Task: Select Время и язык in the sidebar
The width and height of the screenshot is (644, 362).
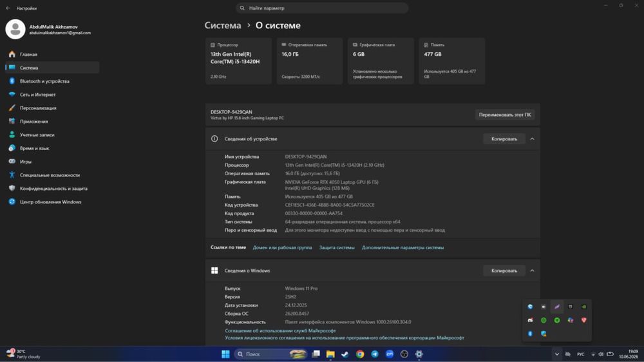Action: tap(52, 148)
